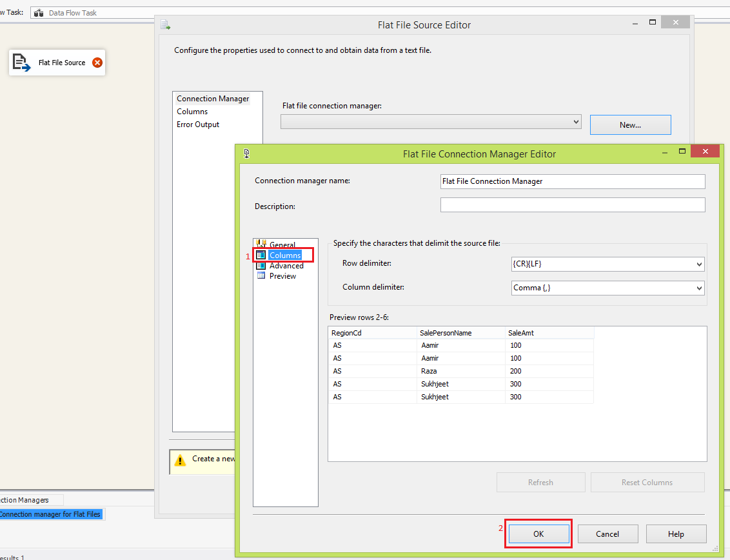Click the Data Flow Task toolbar icon
This screenshot has width=730, height=560.
(38, 12)
